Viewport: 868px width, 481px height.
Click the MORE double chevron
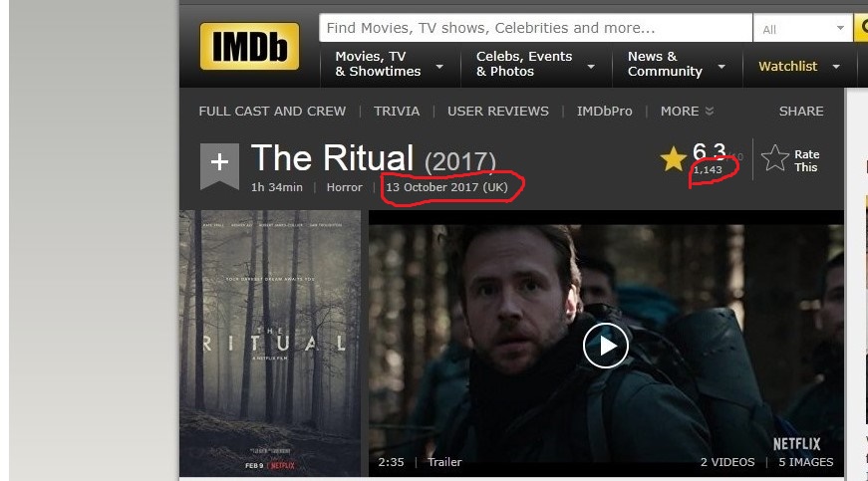(x=710, y=112)
